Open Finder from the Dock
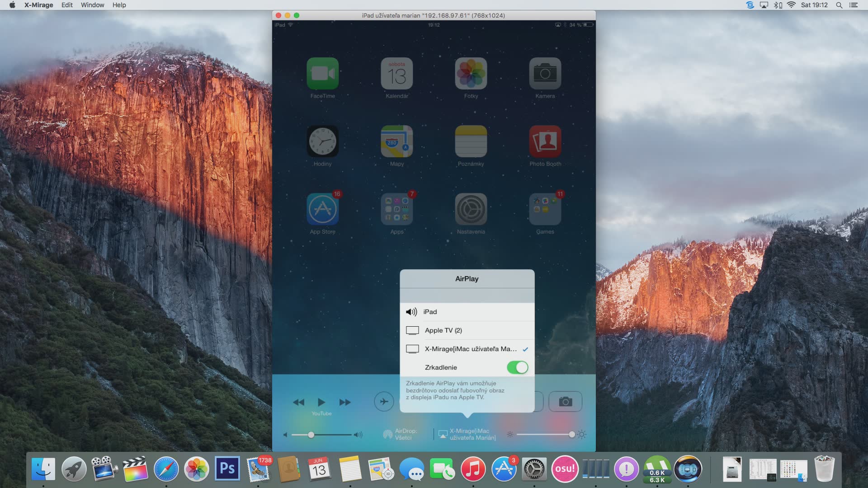 pos(43,469)
